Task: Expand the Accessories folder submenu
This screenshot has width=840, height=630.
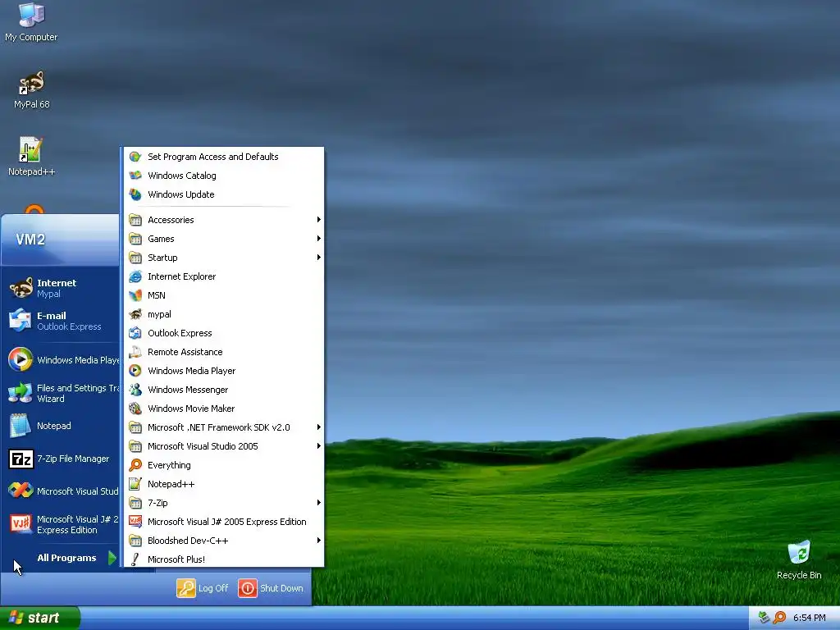Action: pyautogui.click(x=224, y=220)
